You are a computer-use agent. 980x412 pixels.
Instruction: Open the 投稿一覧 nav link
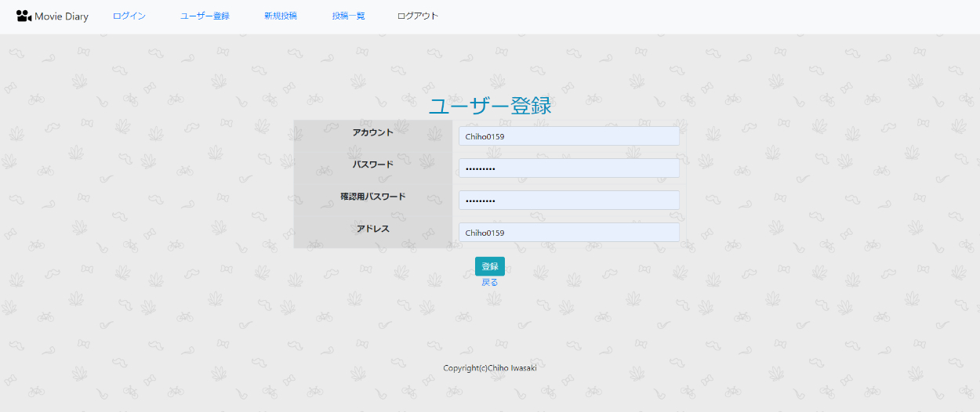click(348, 16)
